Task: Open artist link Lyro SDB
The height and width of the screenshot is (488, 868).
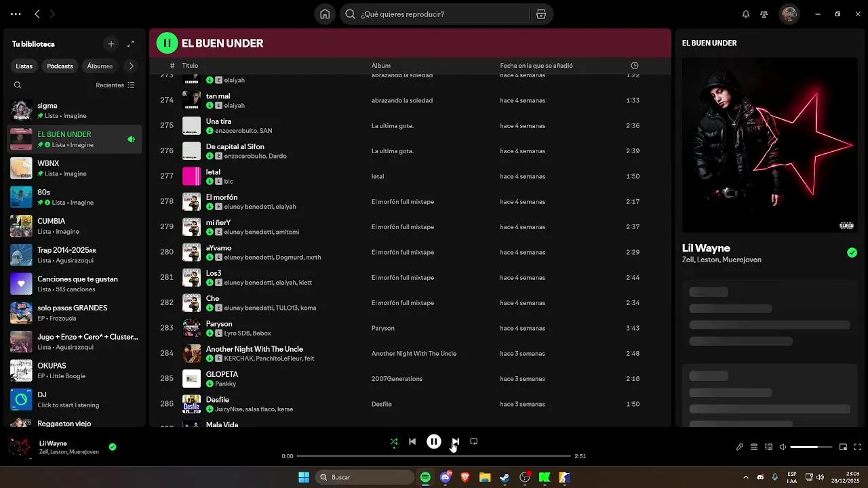Action: point(236,333)
